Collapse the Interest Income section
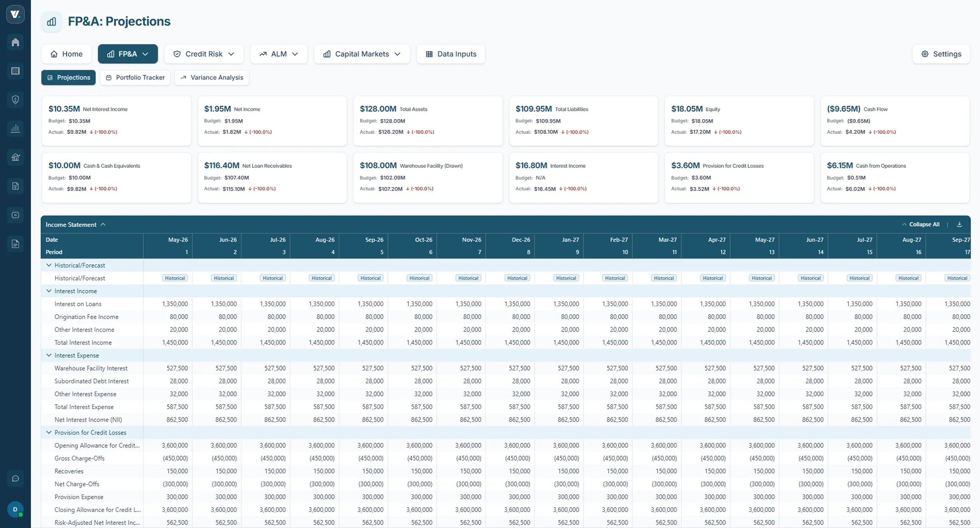Viewport: 980px width, 528px height. 49,291
